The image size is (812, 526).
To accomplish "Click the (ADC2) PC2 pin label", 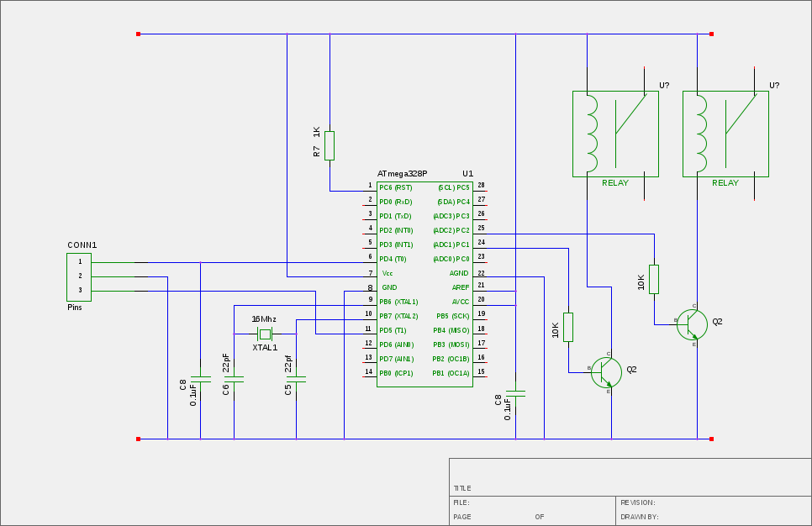I will 451,230.
